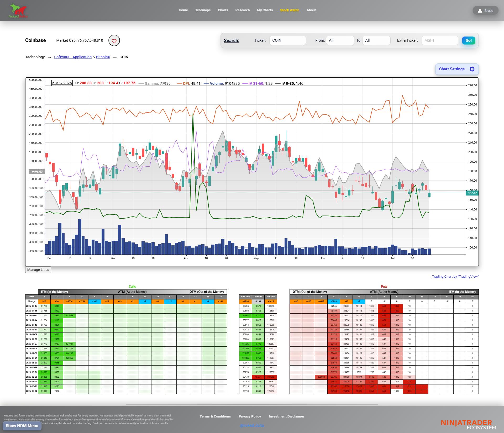The width and height of the screenshot is (504, 433).
Task: Click the Search: label in the search bar
Action: 232,40
